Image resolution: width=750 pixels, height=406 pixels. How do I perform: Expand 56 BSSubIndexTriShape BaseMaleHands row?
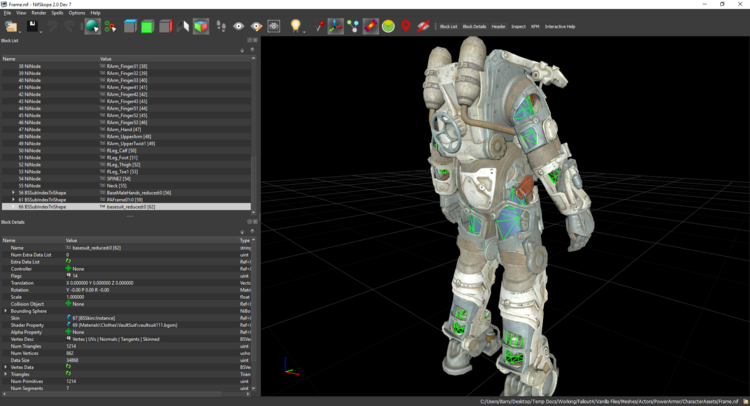pyautogui.click(x=13, y=193)
